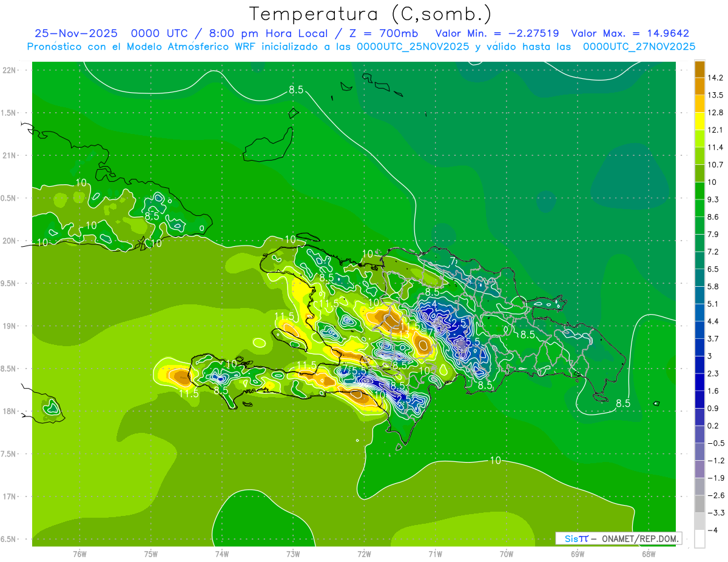
Task: Click the '21N' latitude axis label
Action: (x=10, y=155)
